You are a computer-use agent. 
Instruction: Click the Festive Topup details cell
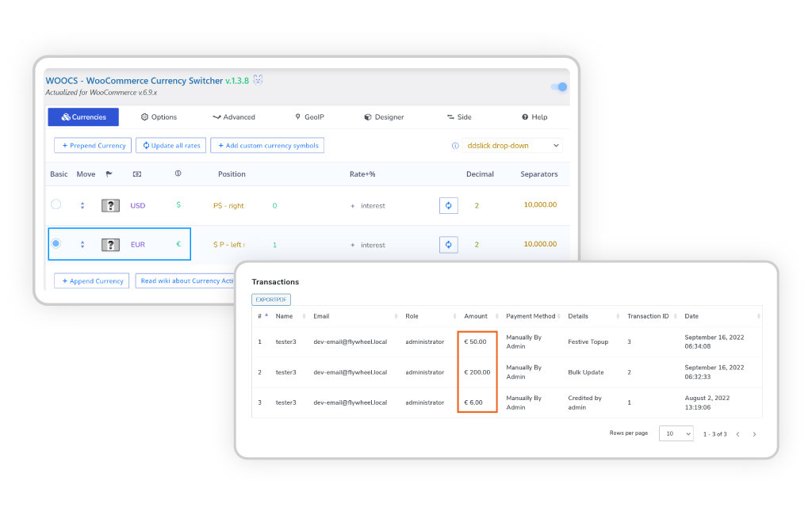tap(588, 341)
